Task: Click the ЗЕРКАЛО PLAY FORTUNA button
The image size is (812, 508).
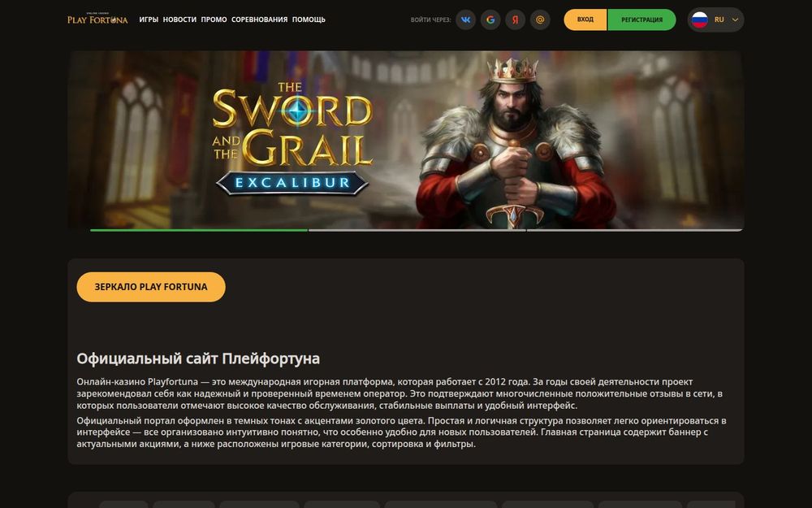Action: [x=151, y=287]
